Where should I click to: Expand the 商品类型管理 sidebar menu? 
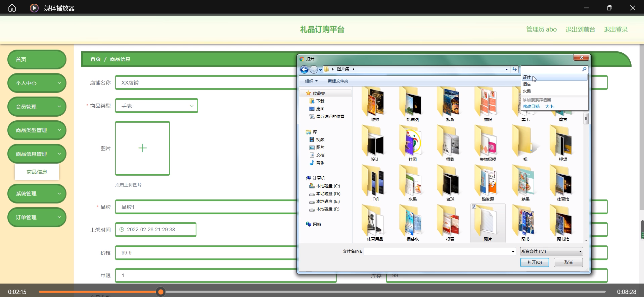coord(37,130)
